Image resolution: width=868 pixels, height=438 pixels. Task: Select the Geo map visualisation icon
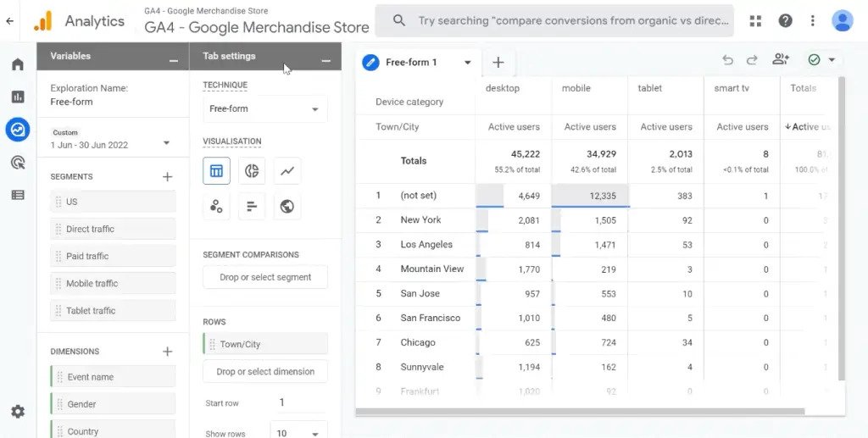tap(287, 206)
